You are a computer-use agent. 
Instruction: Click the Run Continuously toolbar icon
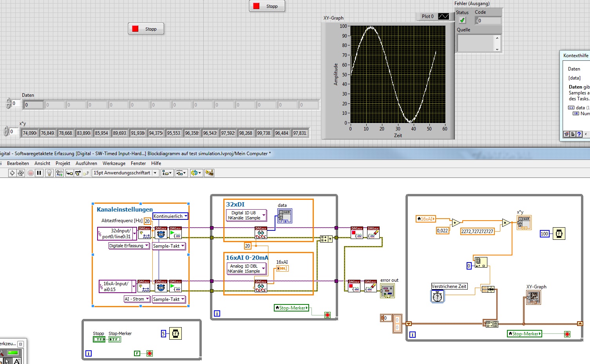(x=21, y=173)
